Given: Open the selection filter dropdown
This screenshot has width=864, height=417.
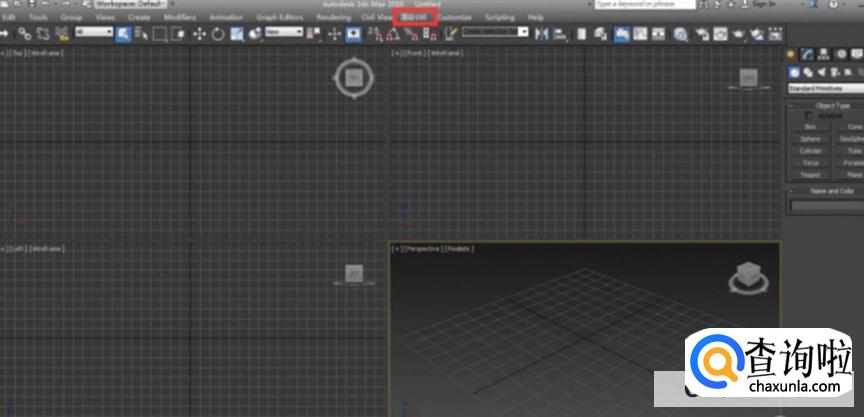Looking at the screenshot, I should click(x=94, y=32).
